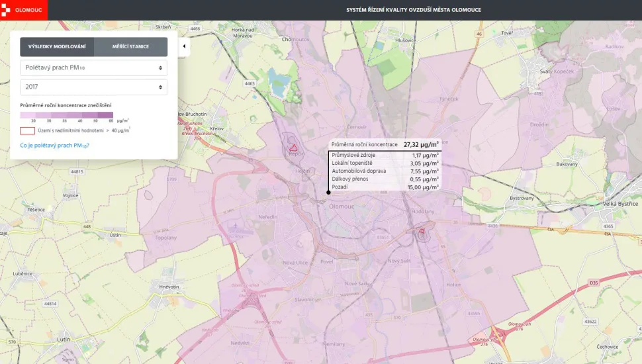Open the 2017 year dropdown
The width and height of the screenshot is (642, 364).
[94, 87]
